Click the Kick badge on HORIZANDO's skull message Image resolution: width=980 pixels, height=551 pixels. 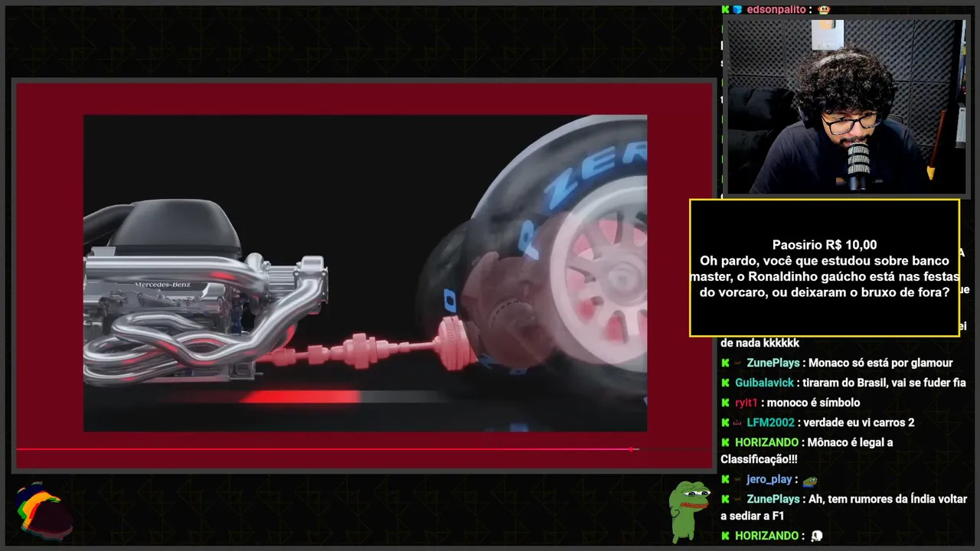pos(725,536)
